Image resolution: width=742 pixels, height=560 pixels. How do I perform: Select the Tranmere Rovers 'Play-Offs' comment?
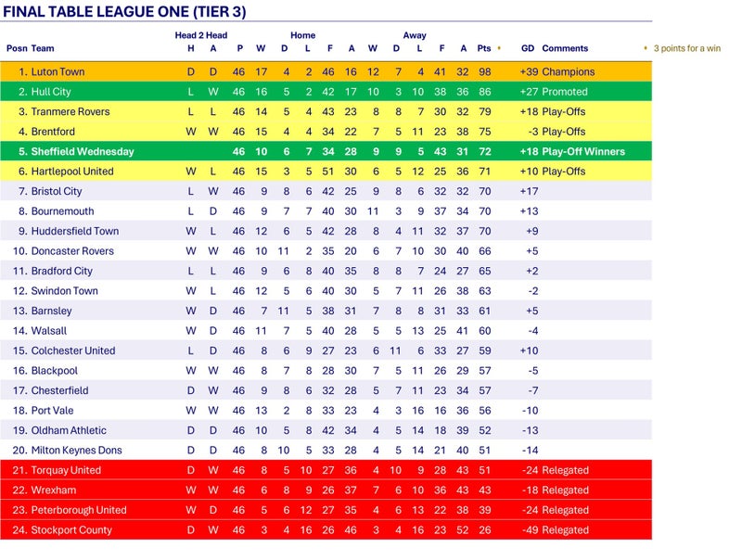pyautogui.click(x=565, y=111)
